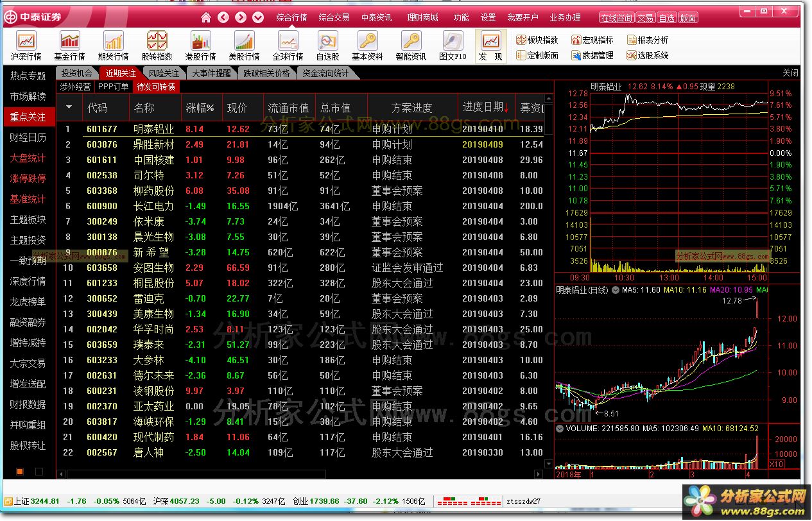
Task: Click the home icon in title bar
Action: 206,17
